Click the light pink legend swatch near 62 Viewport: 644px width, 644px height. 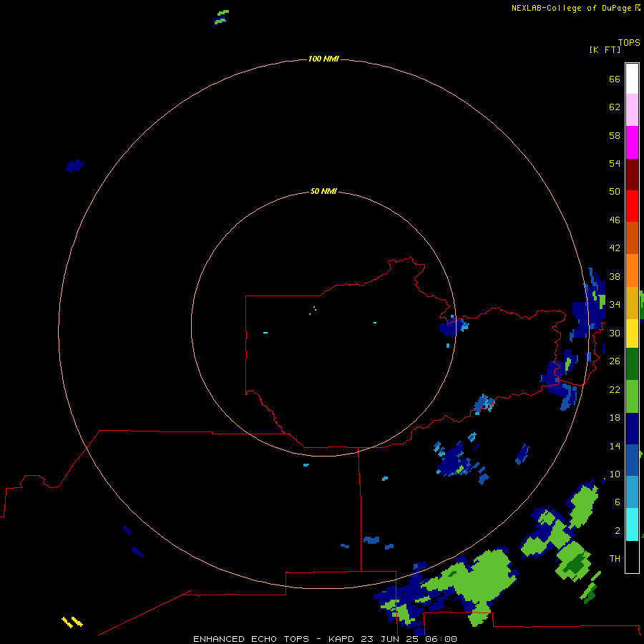coord(632,109)
